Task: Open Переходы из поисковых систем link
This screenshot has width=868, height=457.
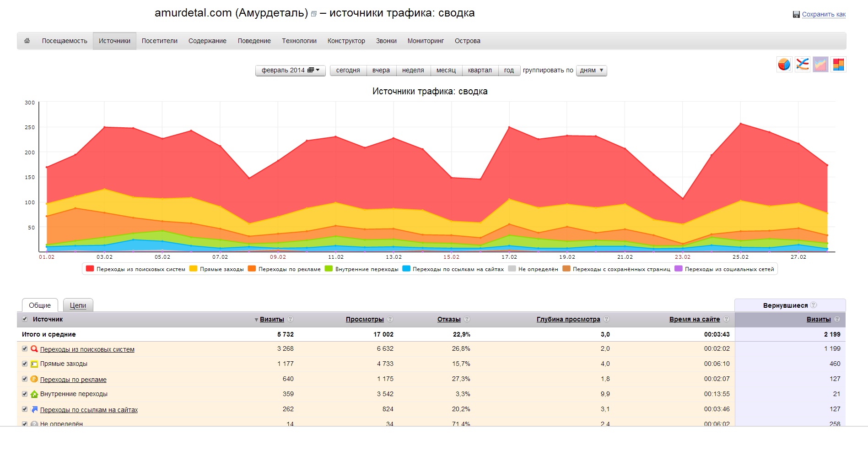Action: click(x=87, y=349)
